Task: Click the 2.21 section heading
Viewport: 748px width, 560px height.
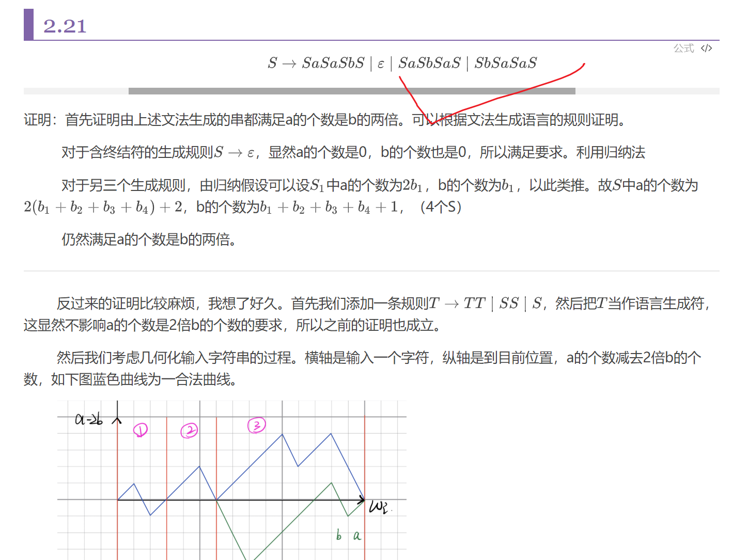Action: coord(65,26)
